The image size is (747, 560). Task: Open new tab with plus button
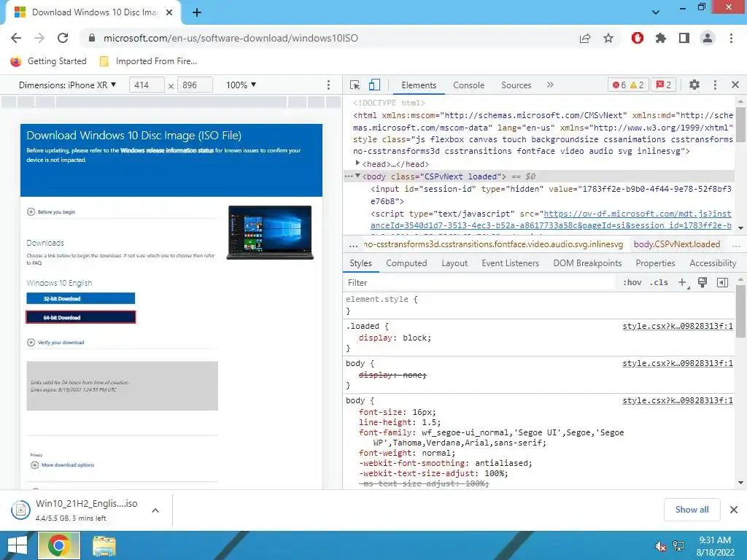pos(197,13)
